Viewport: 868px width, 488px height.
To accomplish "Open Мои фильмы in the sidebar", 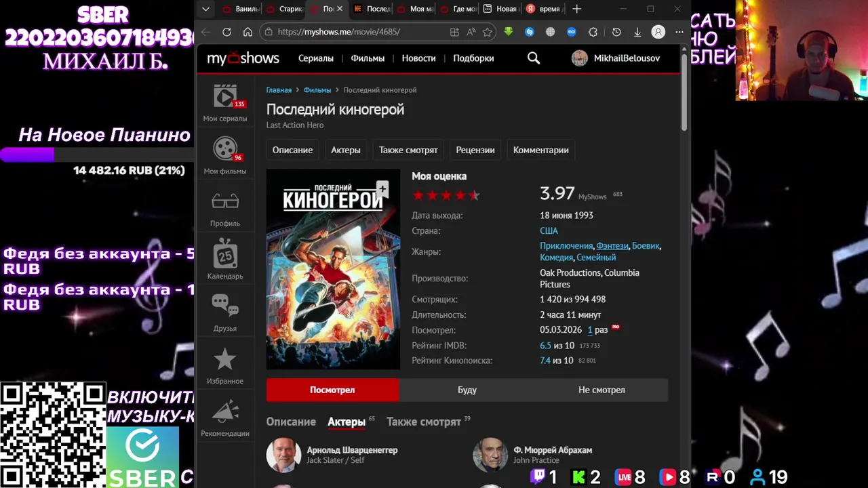I will (x=225, y=156).
